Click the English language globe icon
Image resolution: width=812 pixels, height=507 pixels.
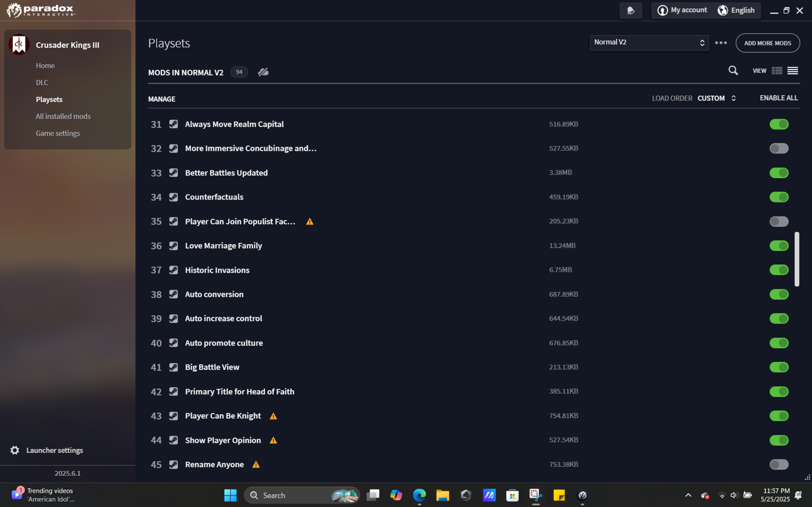pyautogui.click(x=723, y=10)
